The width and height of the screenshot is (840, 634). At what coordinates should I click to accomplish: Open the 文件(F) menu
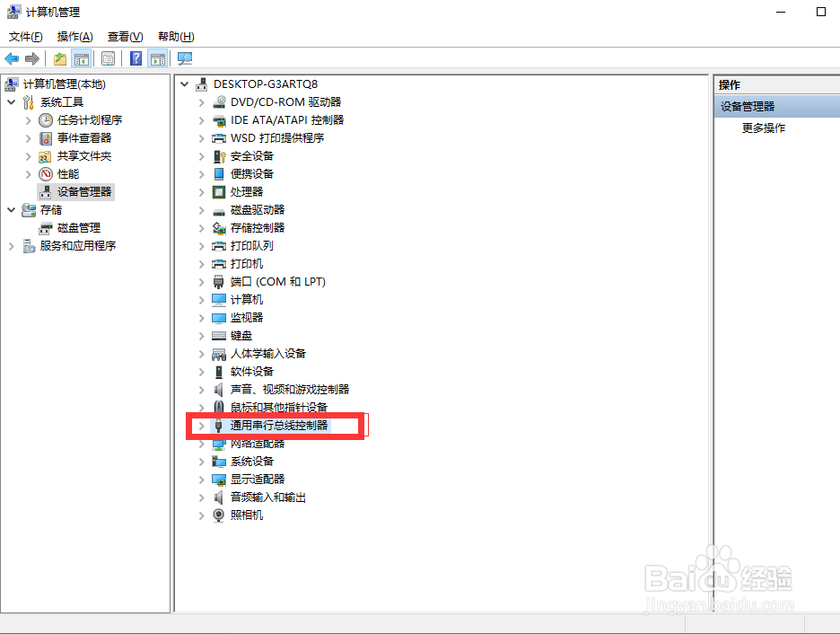(26, 37)
